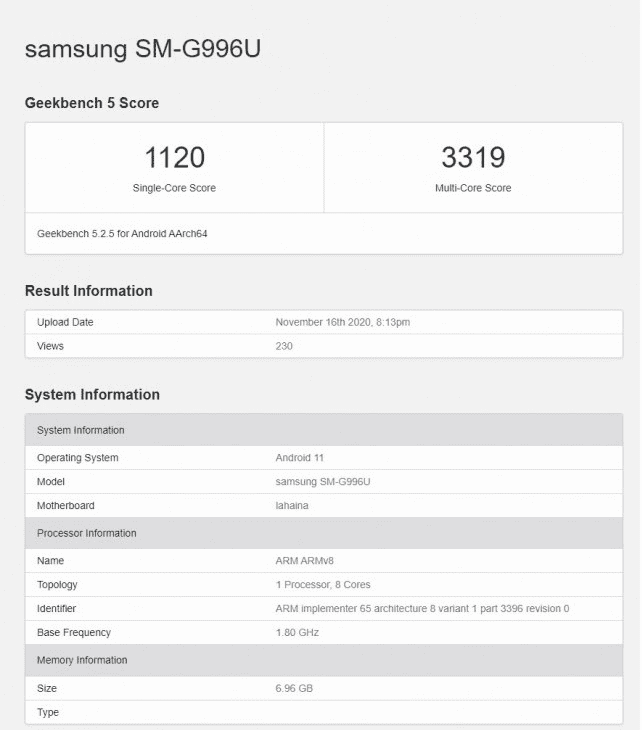Click the ARM implementer identifier text
642x730 pixels.
pyautogui.click(x=422, y=609)
